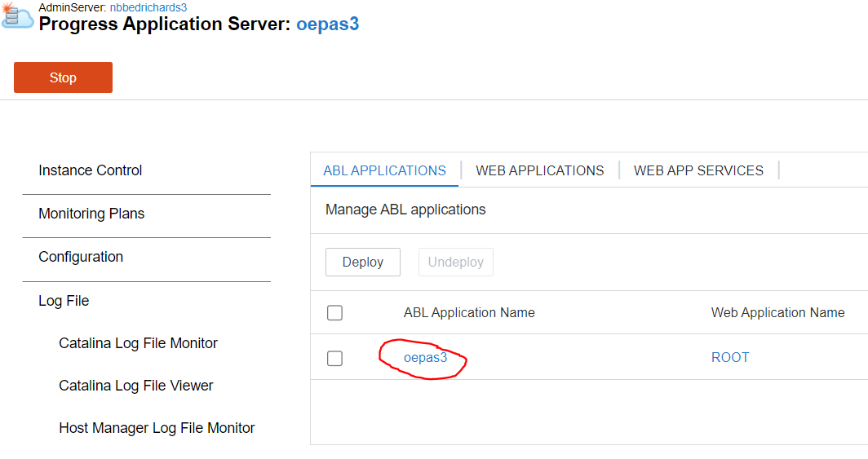
Task: Collapse the Log File section
Action: (64, 301)
